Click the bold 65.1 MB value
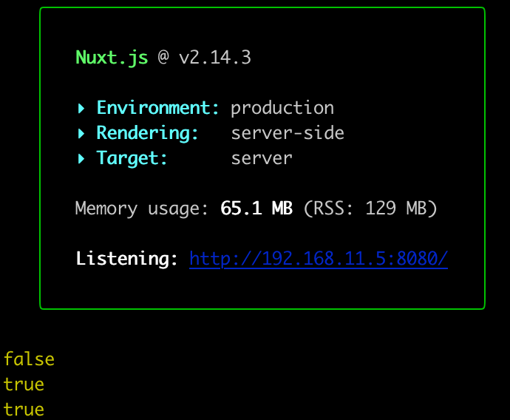510x420 pixels. point(256,209)
